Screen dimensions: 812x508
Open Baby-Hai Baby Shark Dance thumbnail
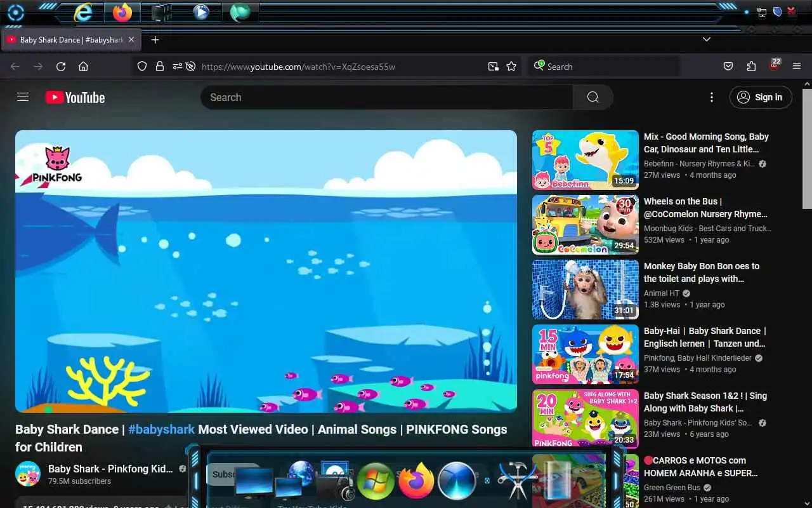coord(586,354)
